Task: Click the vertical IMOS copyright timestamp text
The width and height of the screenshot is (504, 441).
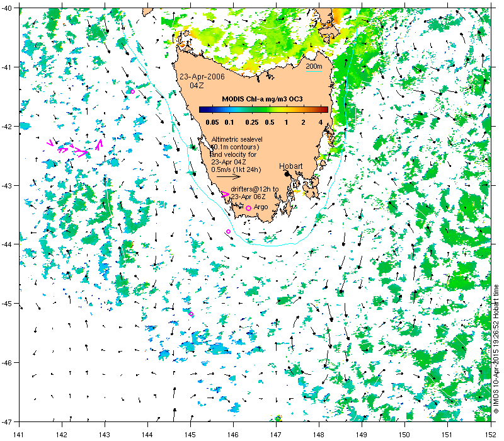Action: point(496,350)
